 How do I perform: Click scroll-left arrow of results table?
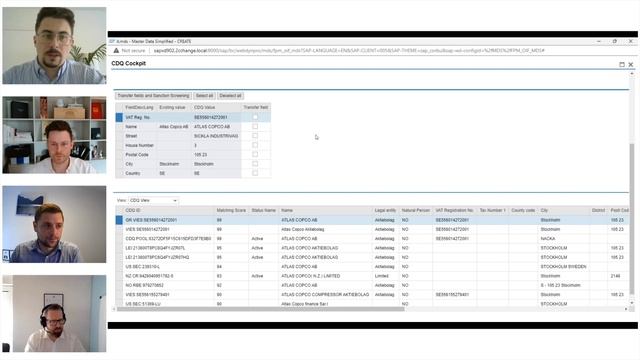coord(114,309)
